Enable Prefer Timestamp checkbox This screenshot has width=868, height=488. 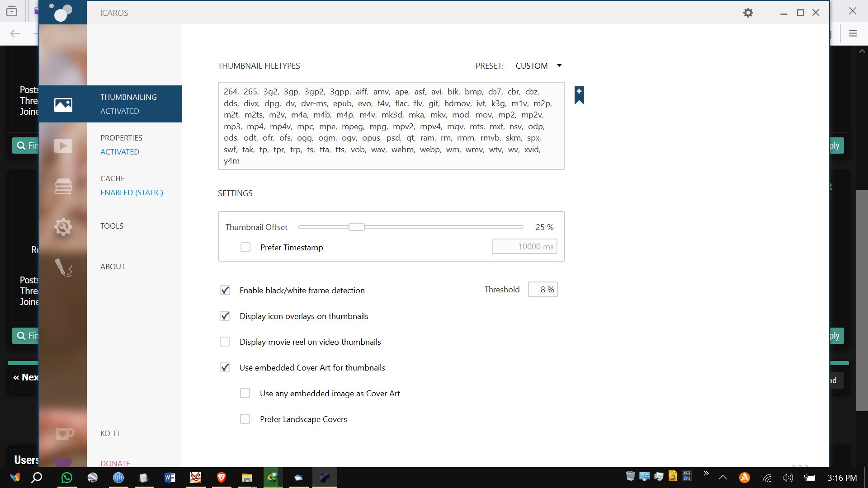pyautogui.click(x=245, y=247)
